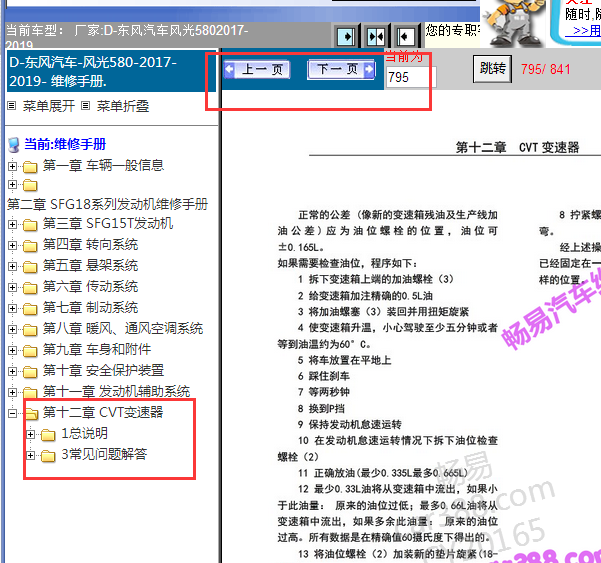Click the mechanic mascot image
This screenshot has height=563, width=601.
point(515,23)
